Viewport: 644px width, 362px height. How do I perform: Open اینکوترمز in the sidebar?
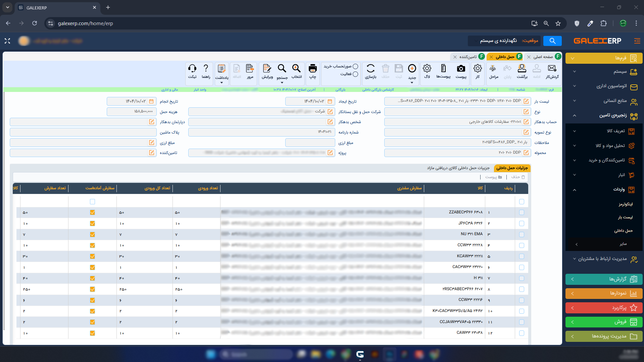(x=626, y=204)
